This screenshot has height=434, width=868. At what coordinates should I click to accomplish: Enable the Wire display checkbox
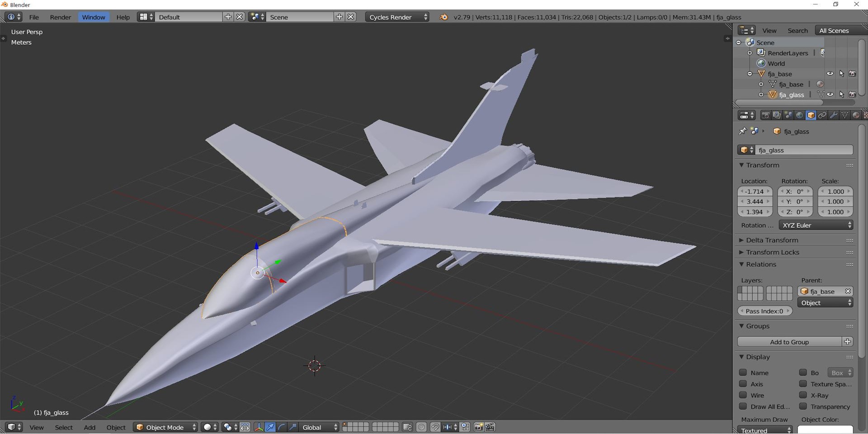(x=743, y=395)
